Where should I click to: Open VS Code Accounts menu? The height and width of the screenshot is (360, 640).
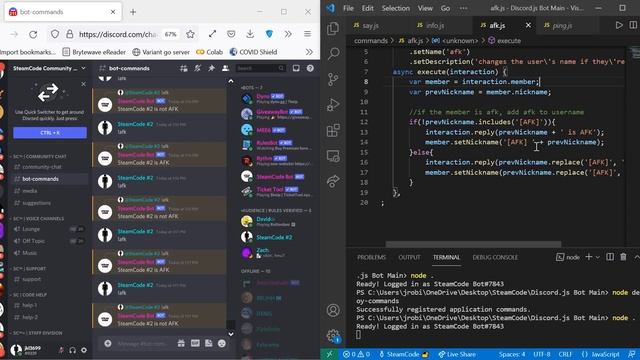point(333,311)
